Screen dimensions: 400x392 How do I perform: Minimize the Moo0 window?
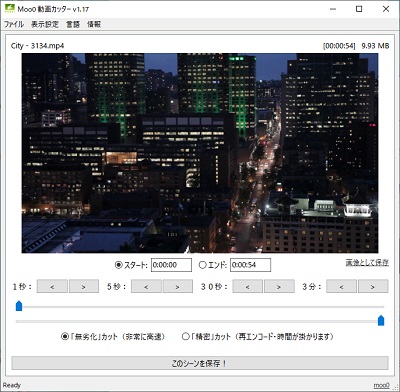[x=333, y=9]
